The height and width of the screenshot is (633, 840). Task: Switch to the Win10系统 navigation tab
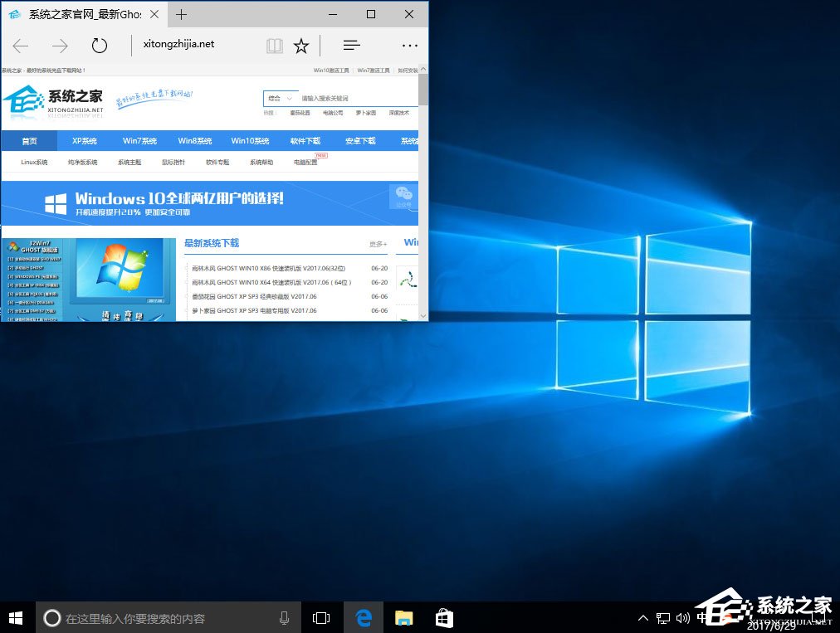click(250, 141)
